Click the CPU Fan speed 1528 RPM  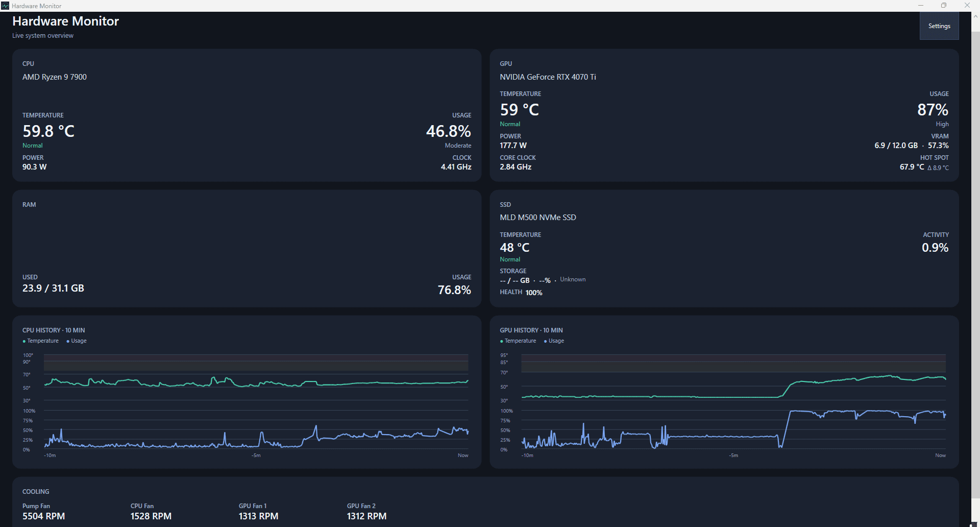coord(151,516)
